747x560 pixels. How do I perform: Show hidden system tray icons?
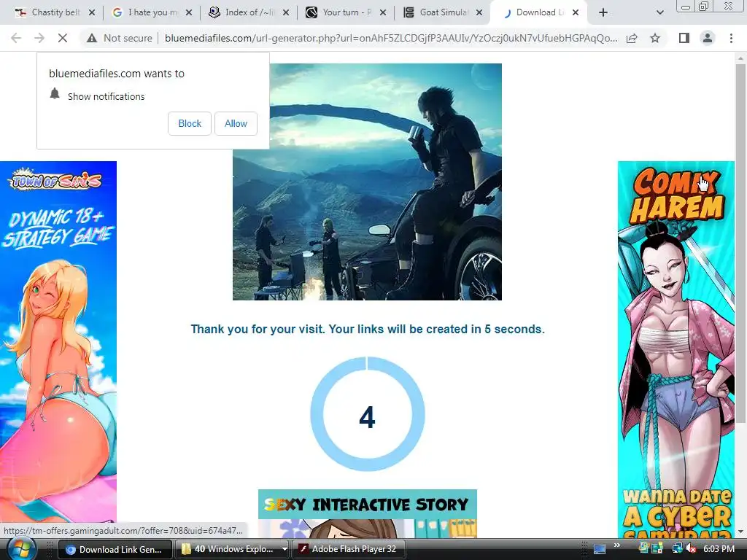(617, 545)
